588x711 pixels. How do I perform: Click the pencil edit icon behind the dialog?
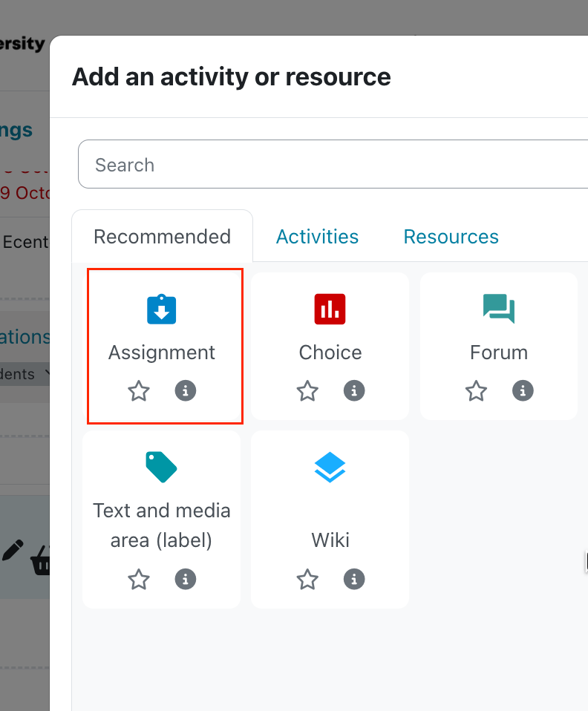tap(13, 550)
